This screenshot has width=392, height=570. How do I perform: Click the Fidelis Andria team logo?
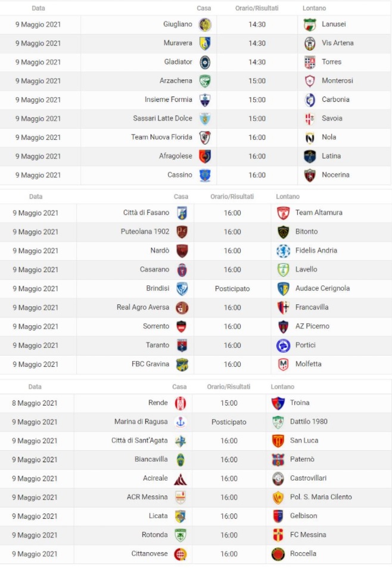coord(284,251)
